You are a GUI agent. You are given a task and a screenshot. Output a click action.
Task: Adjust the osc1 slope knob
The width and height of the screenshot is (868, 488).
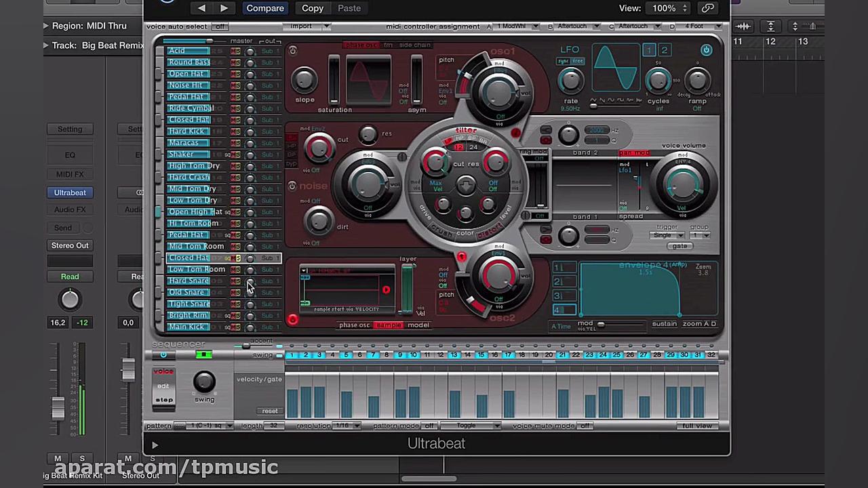coord(304,80)
